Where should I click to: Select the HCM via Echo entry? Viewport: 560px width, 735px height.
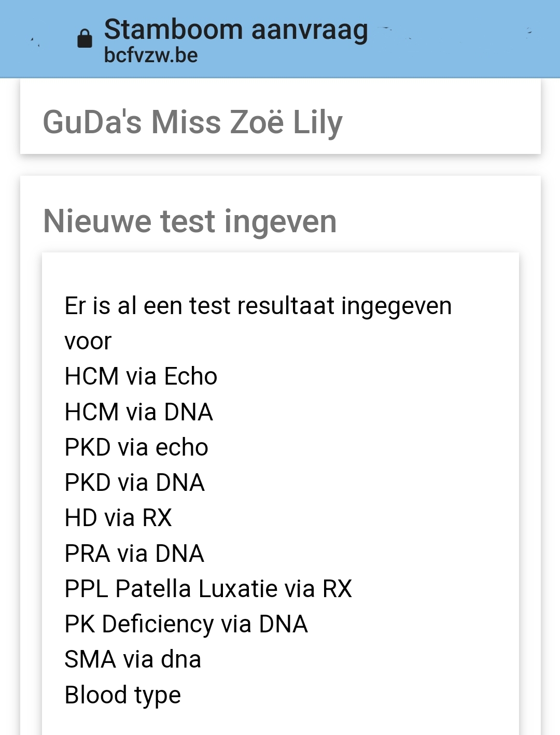(141, 376)
